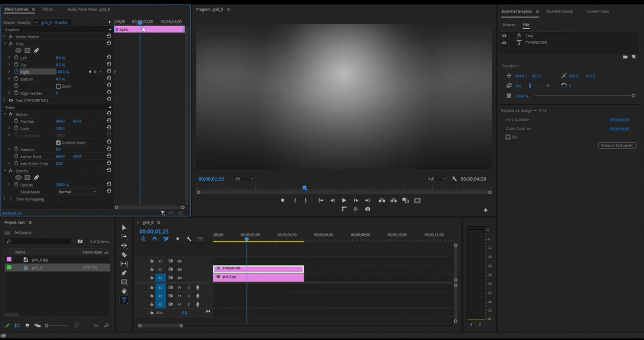Open Fit zoom level dropdown
This screenshot has height=340, width=644.
245,179
